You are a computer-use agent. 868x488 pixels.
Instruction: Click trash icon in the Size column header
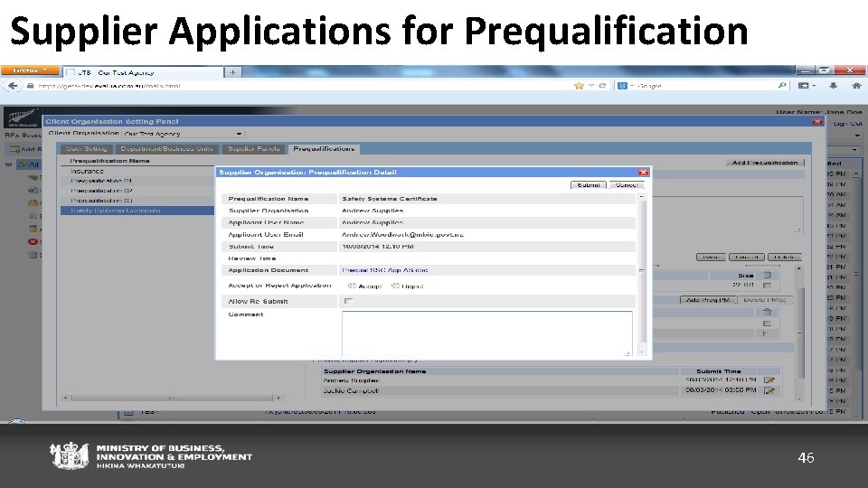coord(767,275)
